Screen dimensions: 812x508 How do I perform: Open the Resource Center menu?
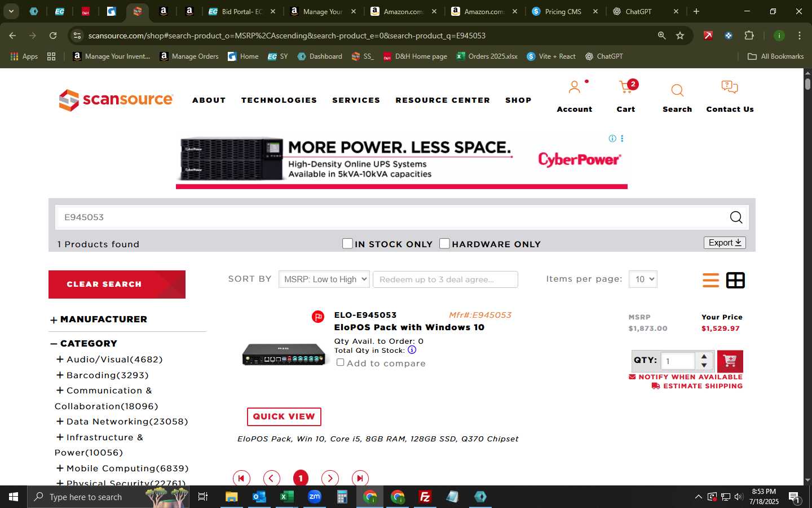443,100
